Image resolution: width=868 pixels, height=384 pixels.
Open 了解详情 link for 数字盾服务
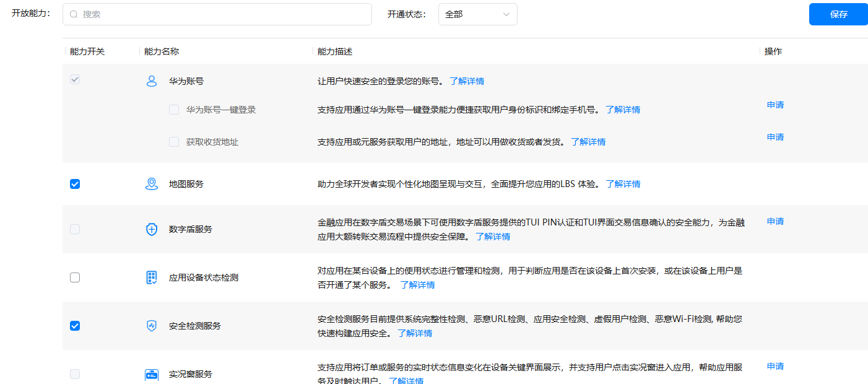click(493, 237)
